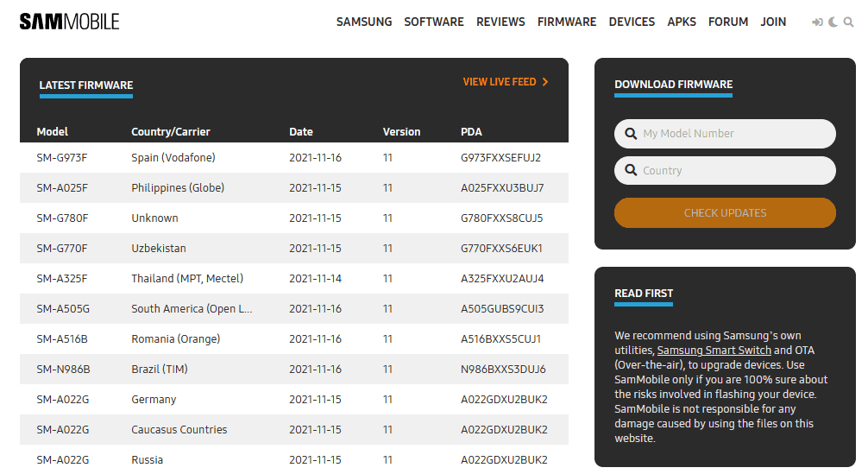
Task: Click the Germany country cell
Action: pos(154,399)
